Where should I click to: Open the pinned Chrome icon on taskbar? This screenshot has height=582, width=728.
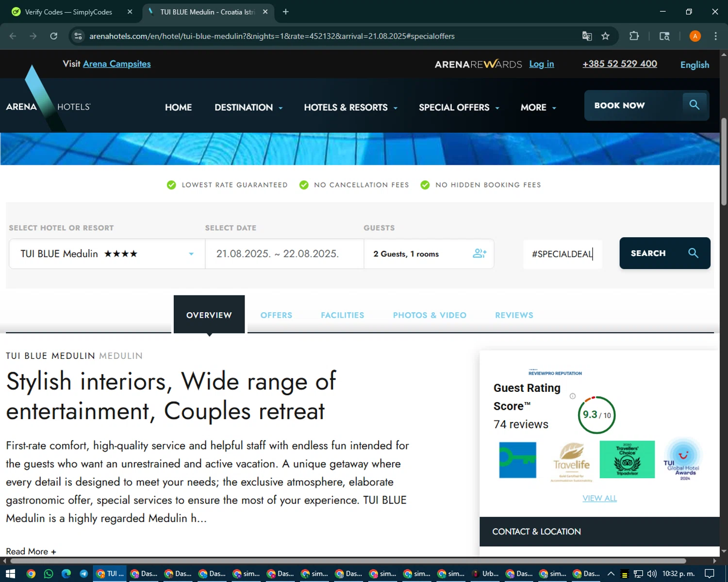31,574
